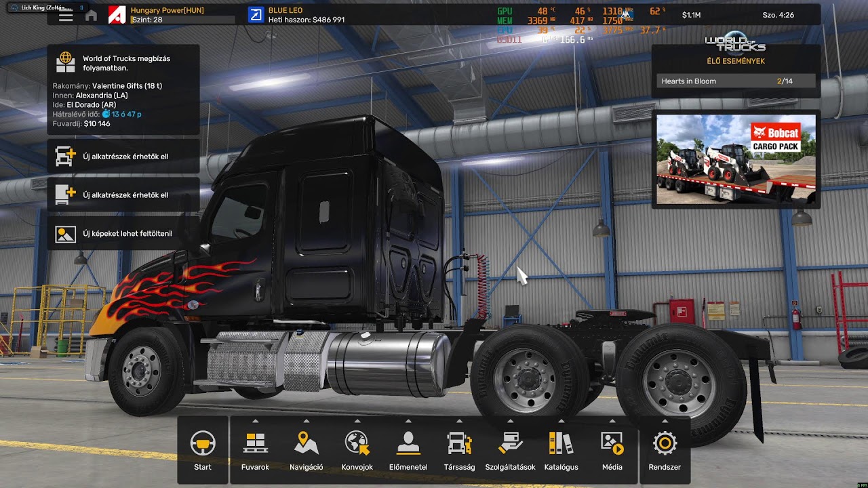868x488 pixels.
Task: Open second new parts notification below the first
Action: point(123,195)
